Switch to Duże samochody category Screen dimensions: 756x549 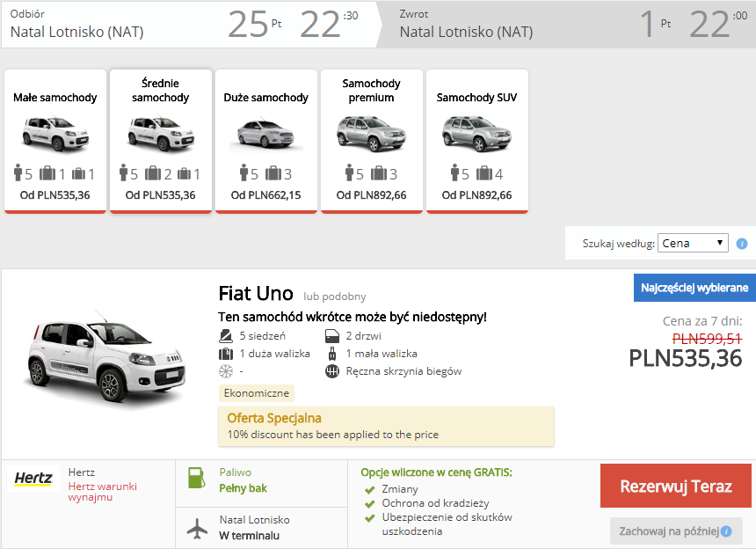265,141
